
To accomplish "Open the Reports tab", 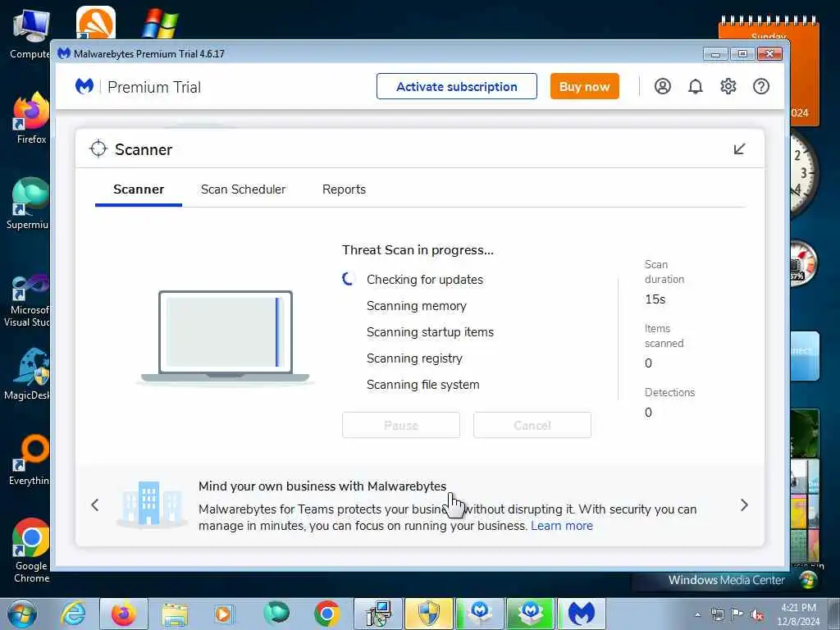I will [x=344, y=189].
